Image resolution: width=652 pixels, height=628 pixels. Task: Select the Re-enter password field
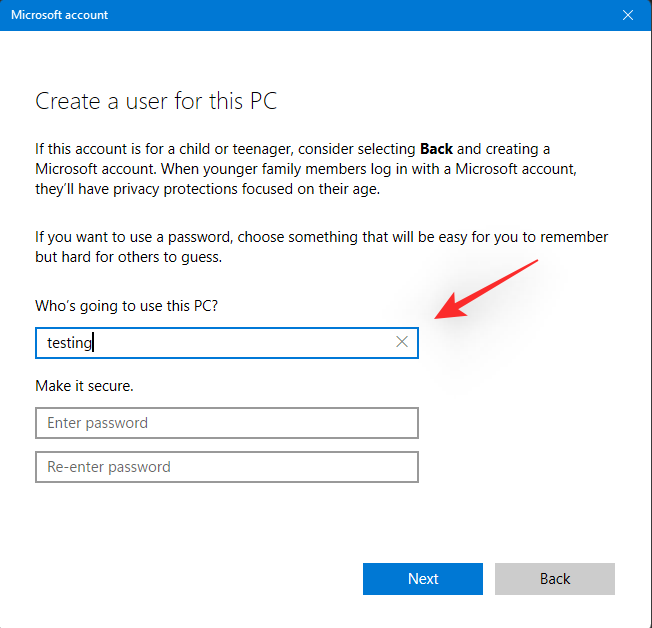tap(226, 467)
